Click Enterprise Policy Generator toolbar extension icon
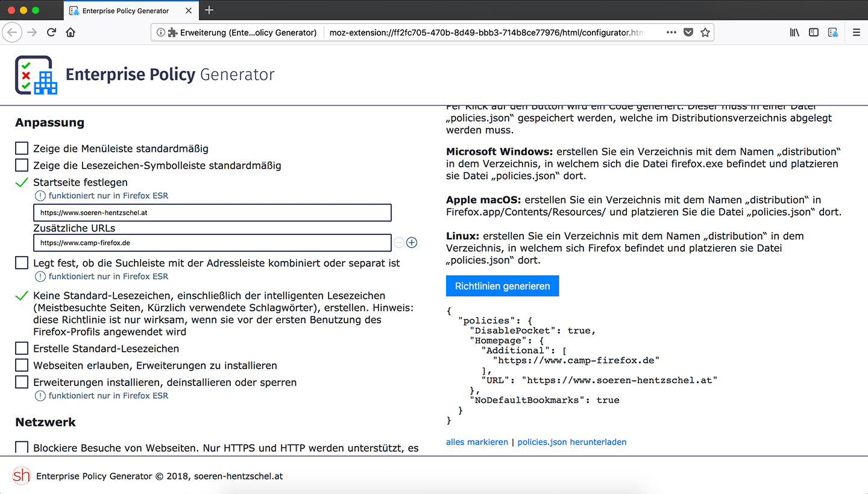 pyautogui.click(x=833, y=33)
